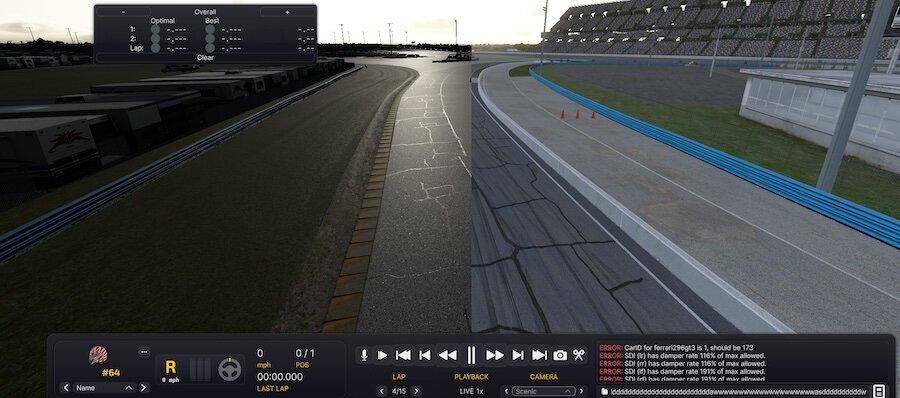Collapse the driver panel with minus button

pos(144,352)
